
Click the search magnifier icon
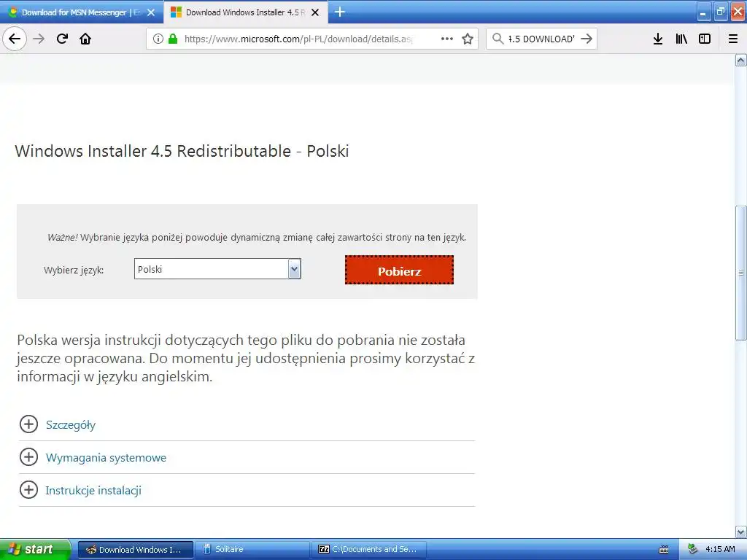coord(498,39)
